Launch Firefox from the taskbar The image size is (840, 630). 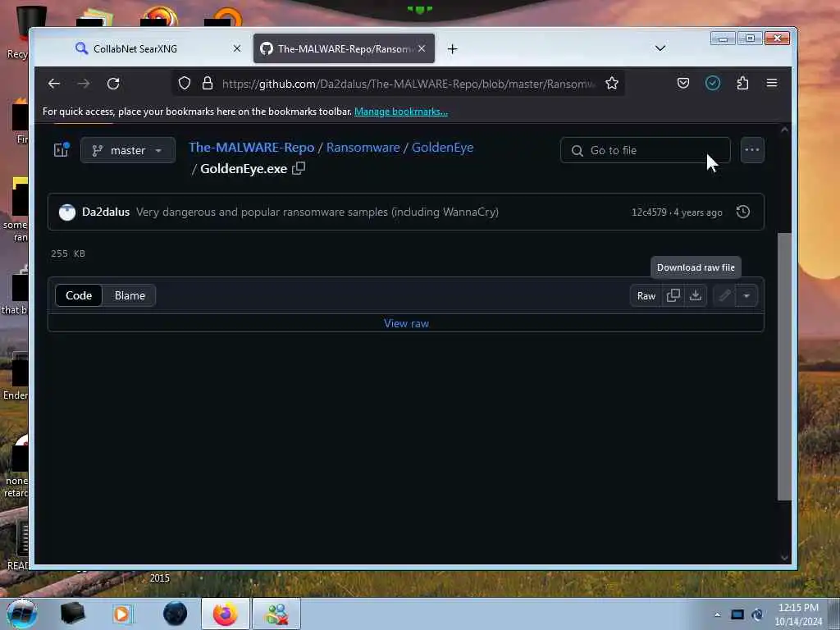click(x=225, y=614)
